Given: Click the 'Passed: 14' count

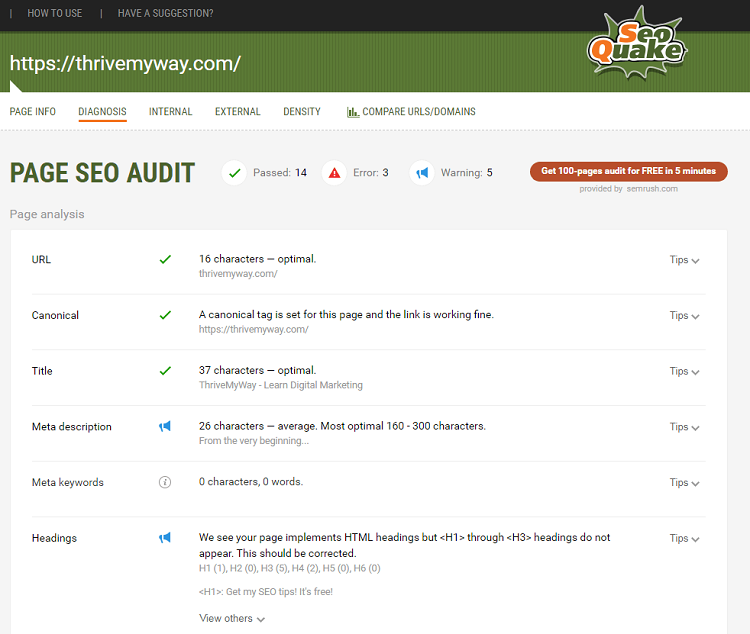Looking at the screenshot, I should [280, 173].
